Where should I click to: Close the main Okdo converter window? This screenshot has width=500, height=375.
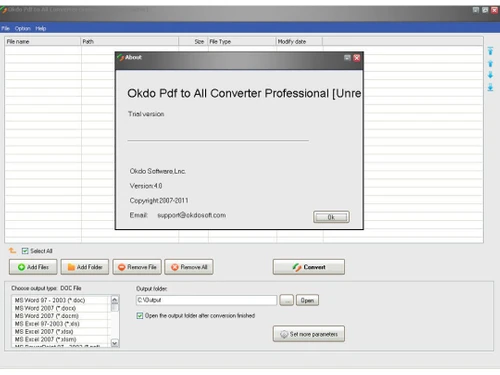click(495, 10)
